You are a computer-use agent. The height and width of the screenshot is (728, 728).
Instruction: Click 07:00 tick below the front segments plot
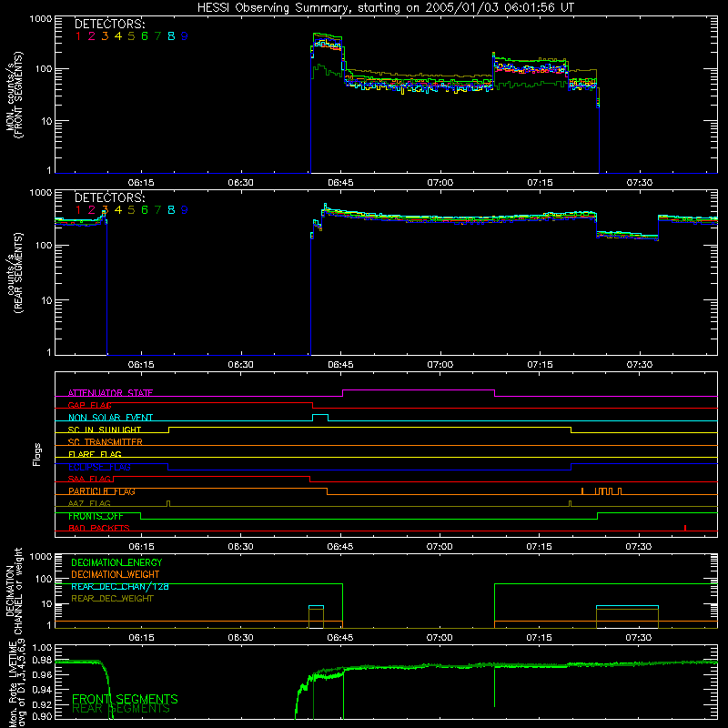(x=440, y=183)
